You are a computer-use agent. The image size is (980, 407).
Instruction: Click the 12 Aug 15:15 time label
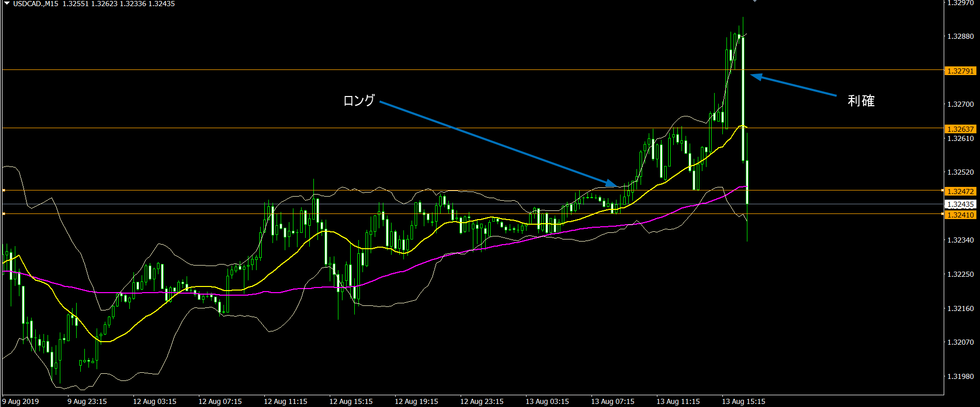(x=351, y=401)
